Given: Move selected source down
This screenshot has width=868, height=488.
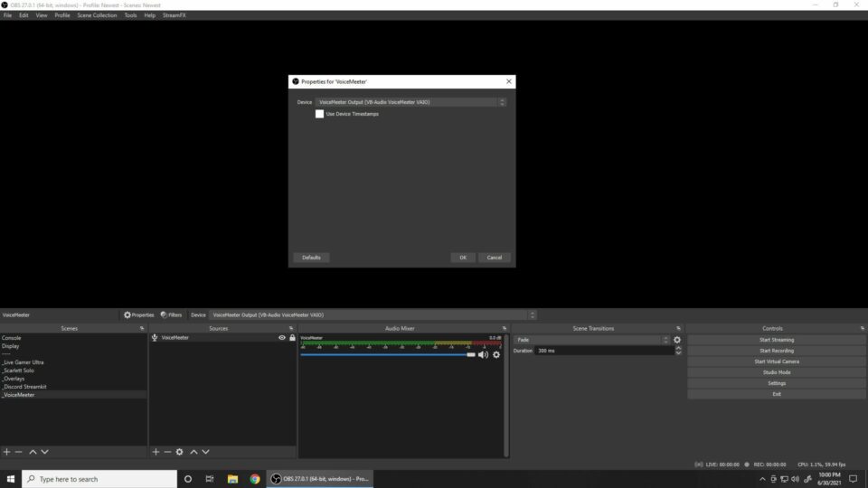Looking at the screenshot, I should 205,452.
